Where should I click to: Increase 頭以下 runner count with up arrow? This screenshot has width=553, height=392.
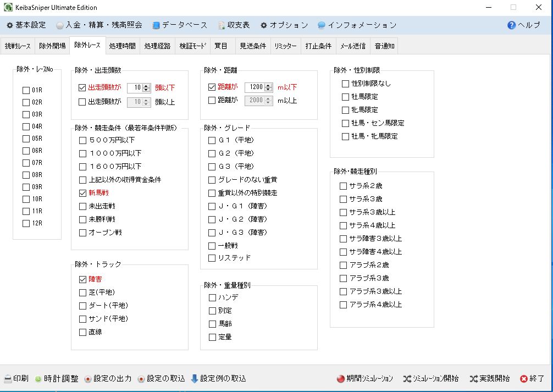click(146, 85)
